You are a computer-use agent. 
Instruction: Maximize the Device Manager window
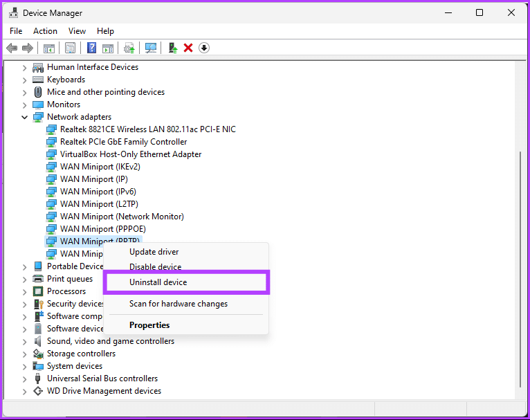[479, 13]
